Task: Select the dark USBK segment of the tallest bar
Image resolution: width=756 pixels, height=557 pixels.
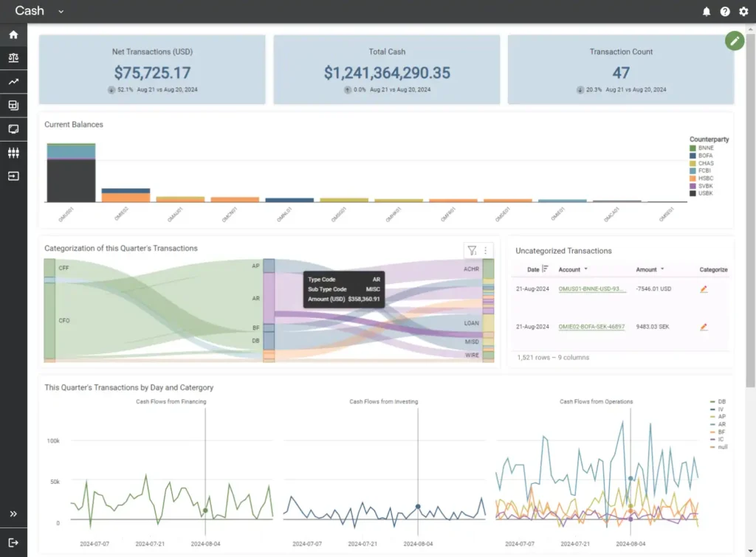Action: [x=72, y=181]
